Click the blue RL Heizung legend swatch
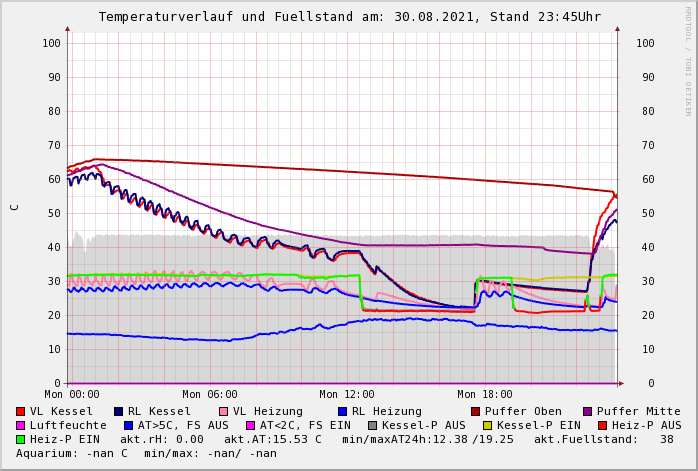698x471 pixels. pos(341,412)
